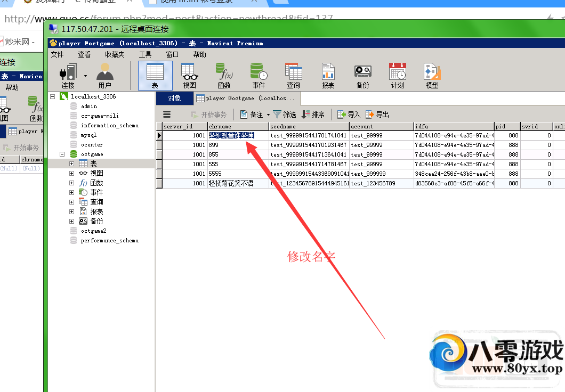Select account cell test_123456789
Image resolution: width=565 pixels, height=392 pixels.
click(382, 183)
